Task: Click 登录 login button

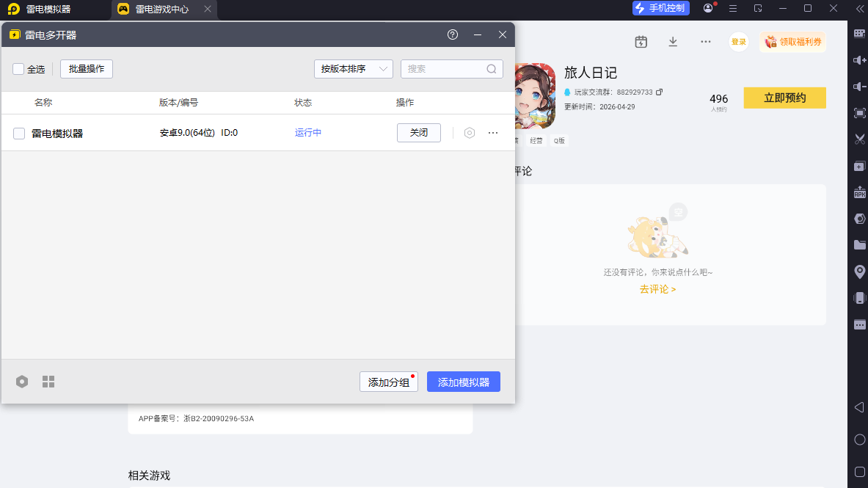Action: (738, 42)
